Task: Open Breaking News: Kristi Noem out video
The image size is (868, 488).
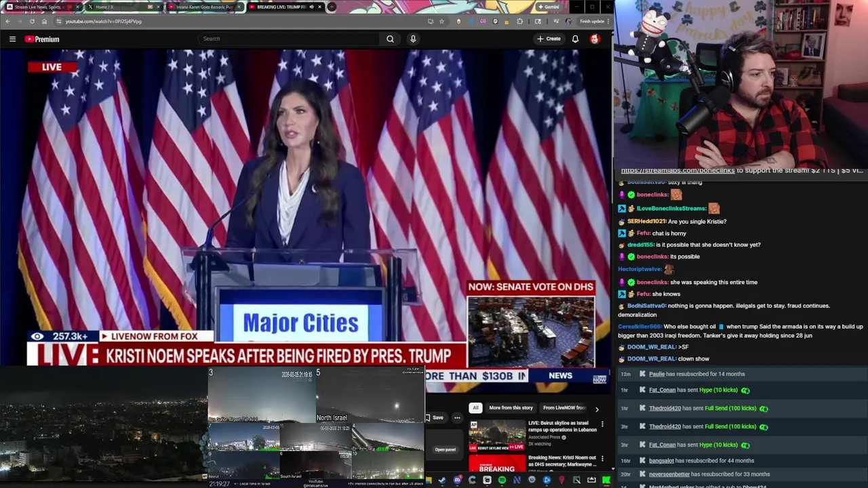Action: 562,461
